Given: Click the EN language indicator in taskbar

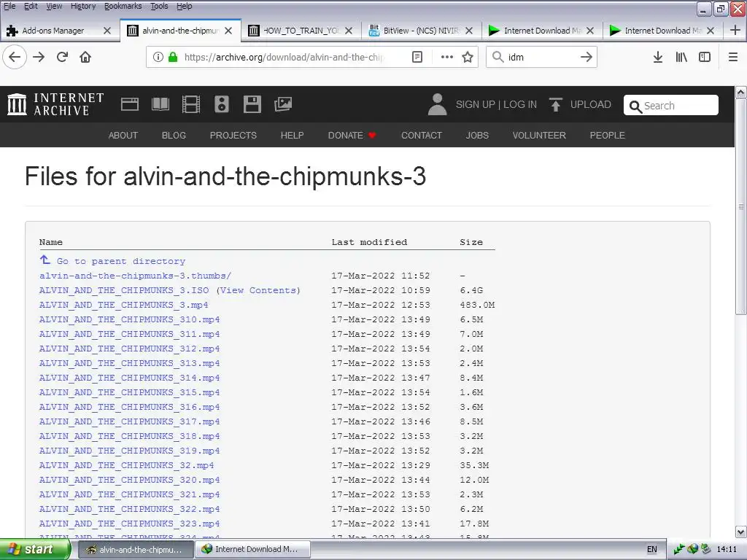Looking at the screenshot, I should (x=651, y=550).
